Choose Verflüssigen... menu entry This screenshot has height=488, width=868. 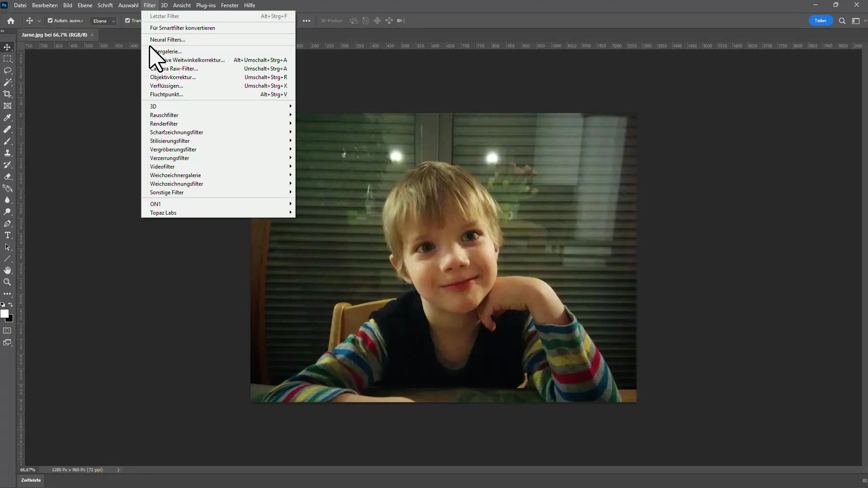(x=218, y=85)
